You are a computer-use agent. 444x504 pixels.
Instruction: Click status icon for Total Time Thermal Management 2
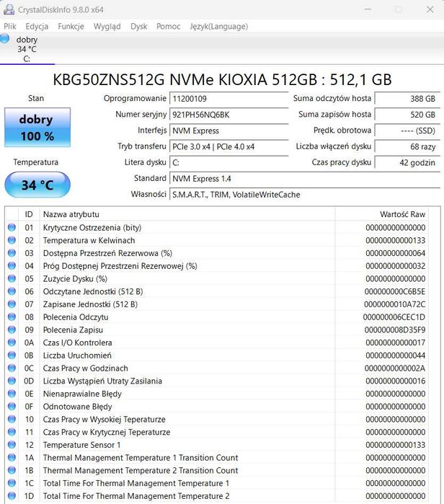point(12,495)
